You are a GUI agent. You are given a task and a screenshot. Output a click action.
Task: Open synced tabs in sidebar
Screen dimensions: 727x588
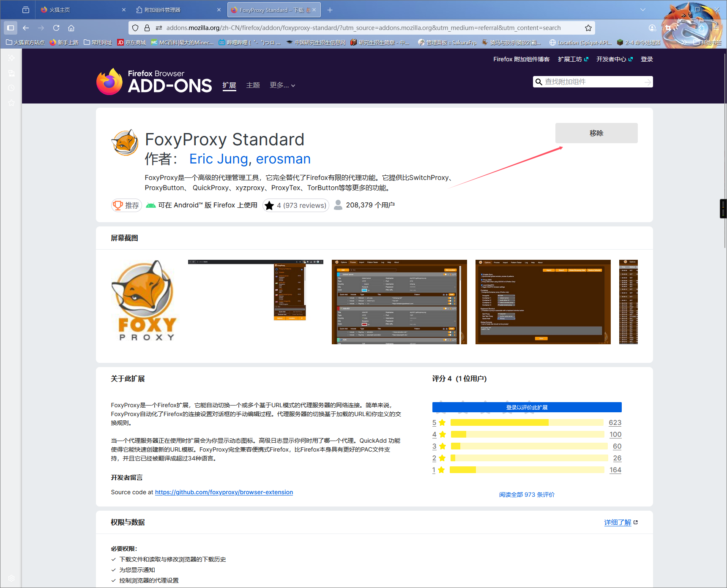click(11, 73)
